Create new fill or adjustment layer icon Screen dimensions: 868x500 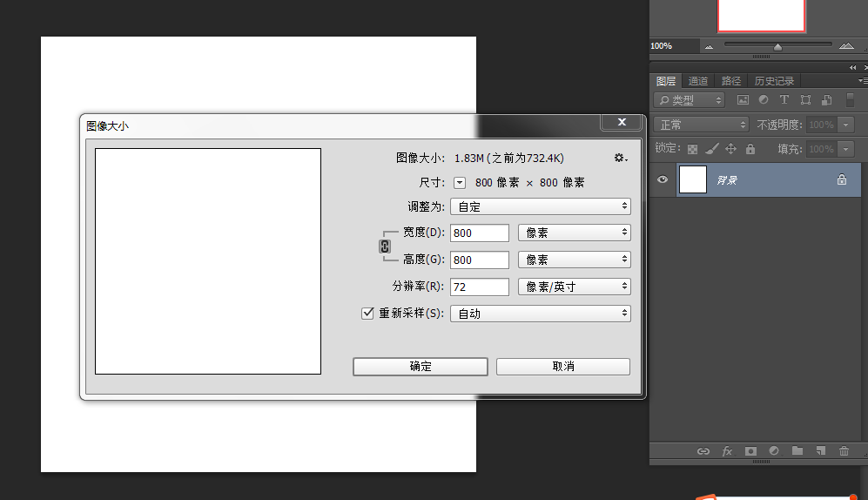point(774,451)
